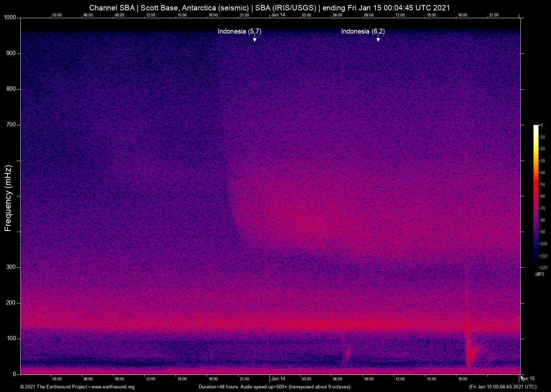
Task: Click the dBFS unit label
Action: [540, 274]
